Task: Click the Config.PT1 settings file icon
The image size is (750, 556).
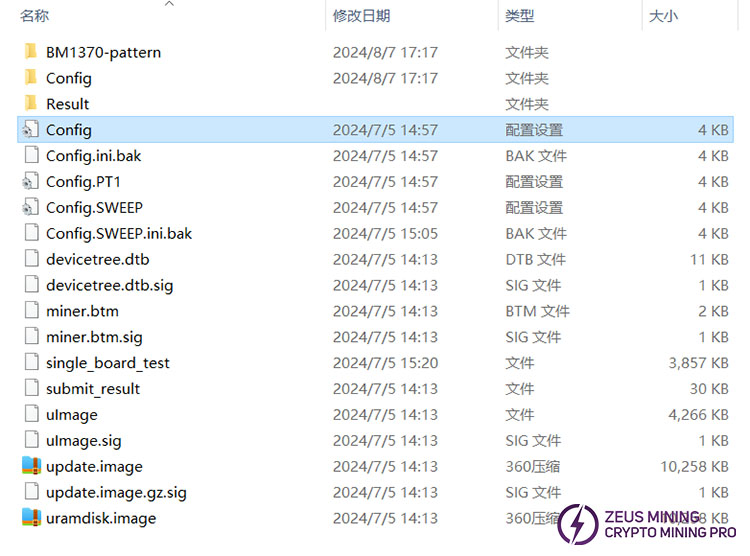Action: 30,182
